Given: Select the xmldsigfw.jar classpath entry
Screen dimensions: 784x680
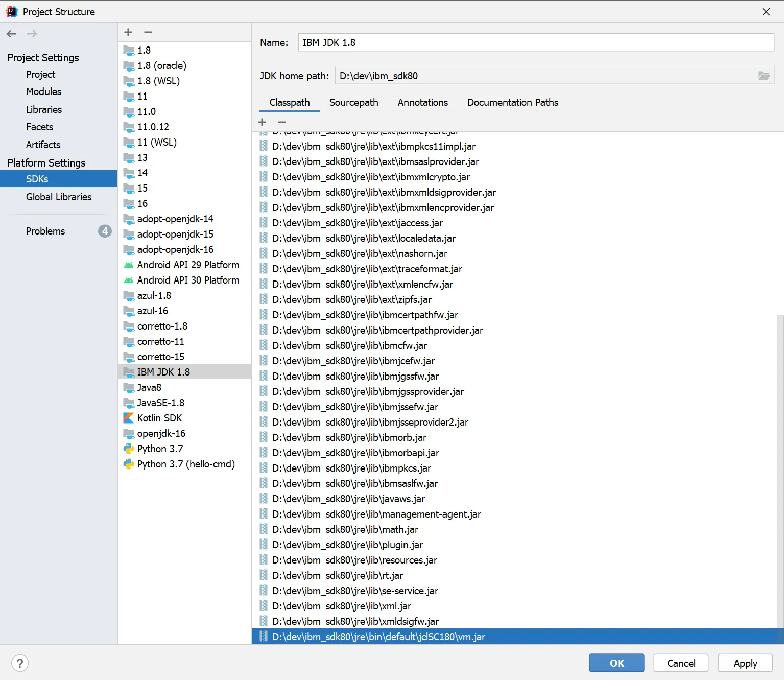Looking at the screenshot, I should tap(514, 621).
